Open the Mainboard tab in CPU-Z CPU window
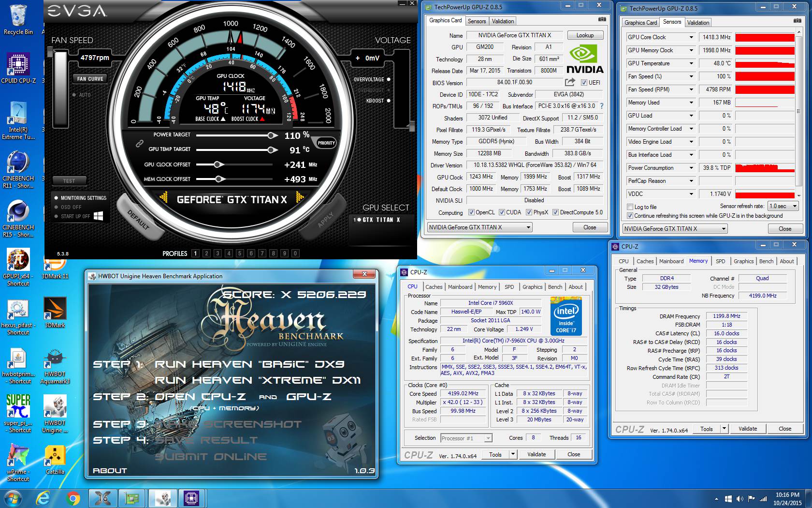Viewport: 812px width, 508px height. pyautogui.click(x=460, y=287)
